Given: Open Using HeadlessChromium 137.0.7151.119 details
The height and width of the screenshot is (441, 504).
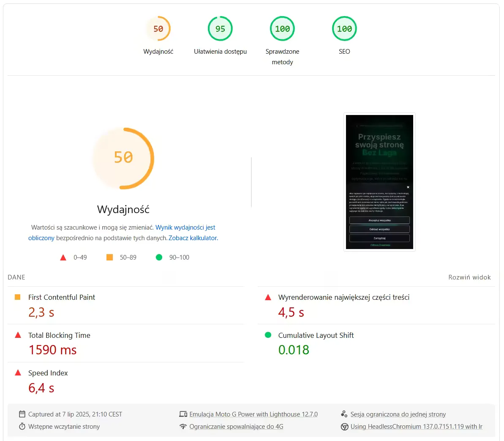Looking at the screenshot, I should coord(416,427).
